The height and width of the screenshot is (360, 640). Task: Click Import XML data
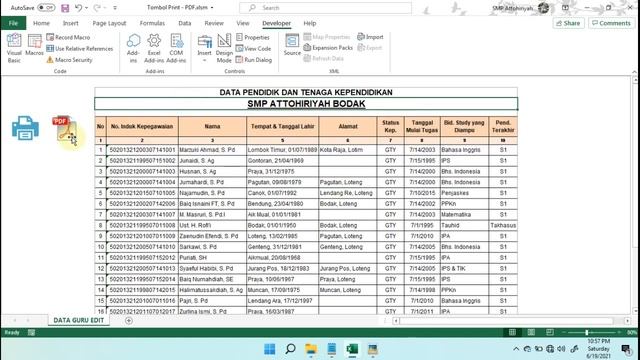[x=370, y=37]
